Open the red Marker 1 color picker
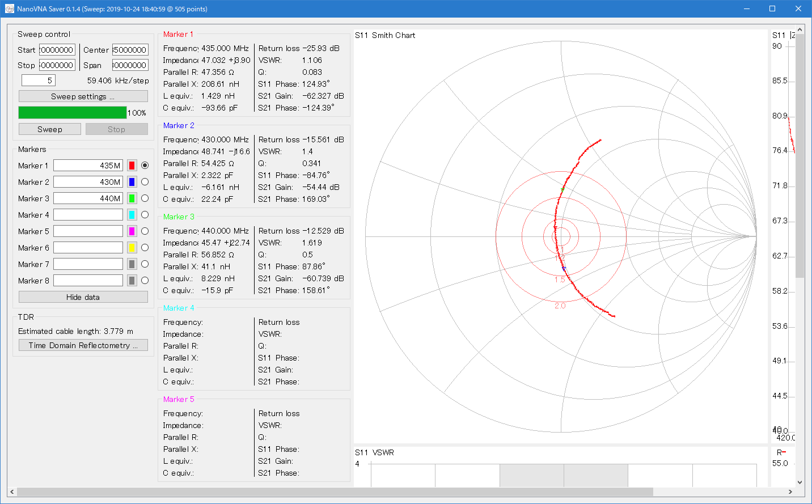Screen dimensions: 812x504 point(132,166)
